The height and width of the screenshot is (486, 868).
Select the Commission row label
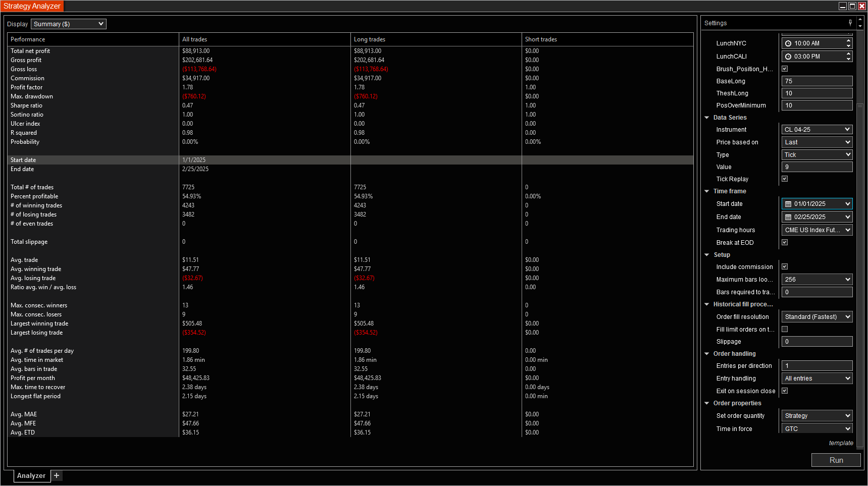(x=28, y=78)
